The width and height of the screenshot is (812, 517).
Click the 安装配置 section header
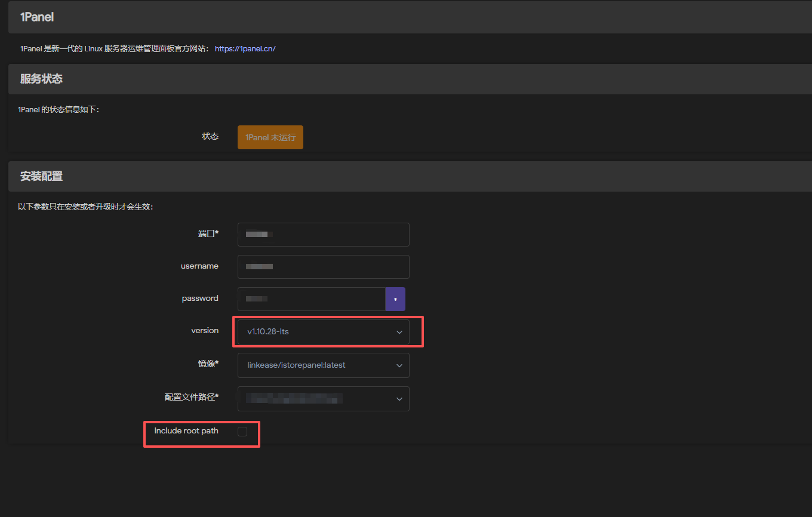click(41, 176)
